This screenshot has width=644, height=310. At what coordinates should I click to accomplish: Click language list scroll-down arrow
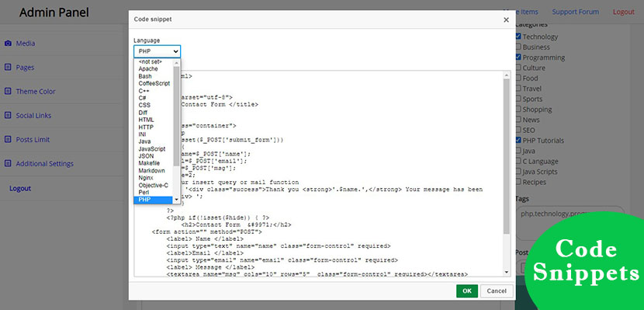[177, 200]
